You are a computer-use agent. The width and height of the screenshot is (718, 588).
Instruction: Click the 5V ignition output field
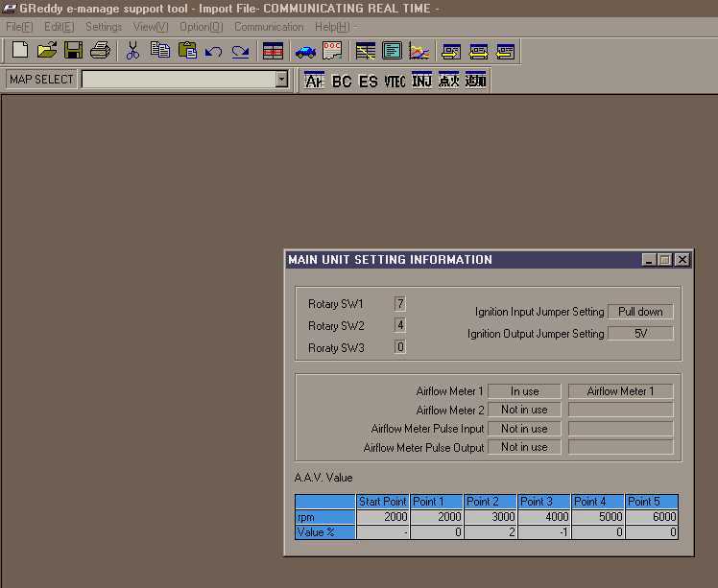coord(640,334)
